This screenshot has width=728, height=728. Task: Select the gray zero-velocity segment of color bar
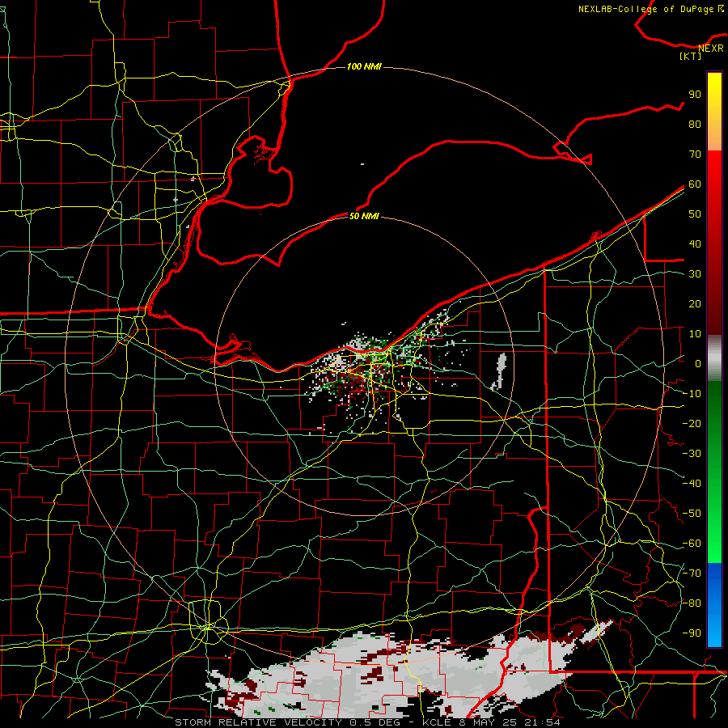714,358
